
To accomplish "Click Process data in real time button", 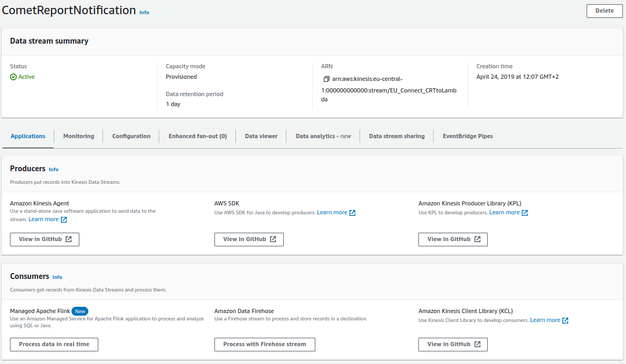I will pos(54,345).
